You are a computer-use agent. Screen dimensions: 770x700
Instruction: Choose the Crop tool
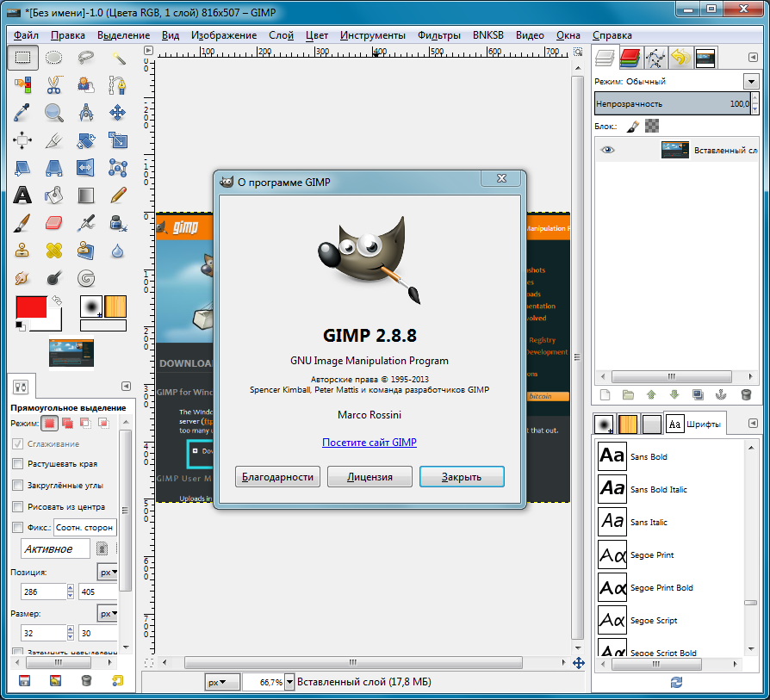tap(54, 140)
